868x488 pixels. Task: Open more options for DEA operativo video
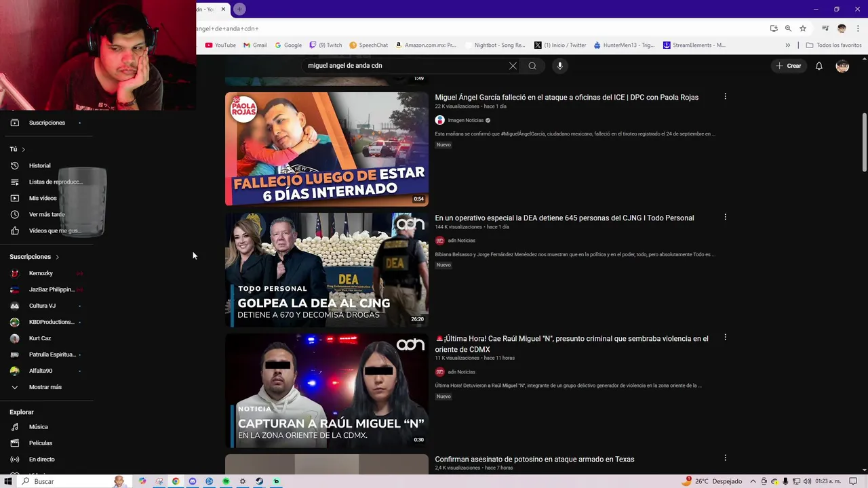725,218
